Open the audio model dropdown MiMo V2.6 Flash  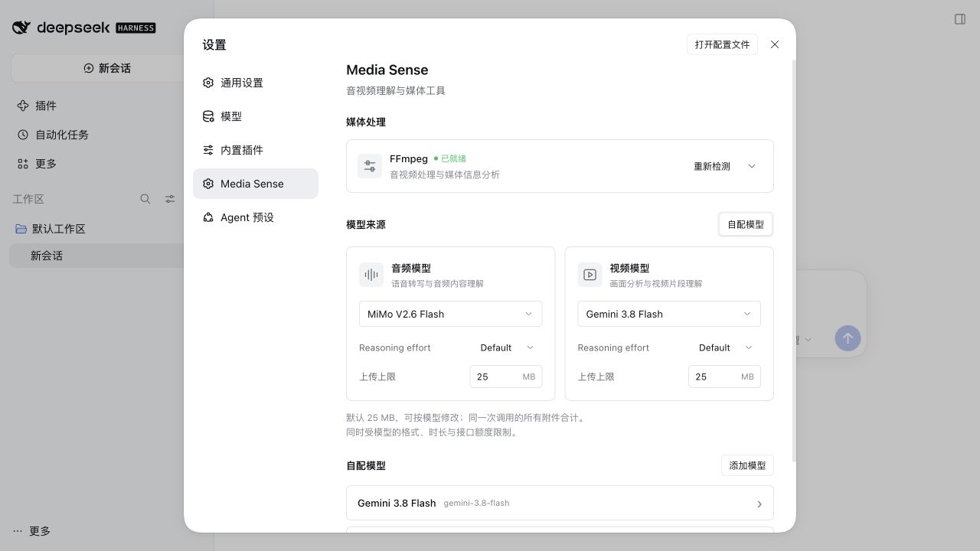tap(450, 314)
